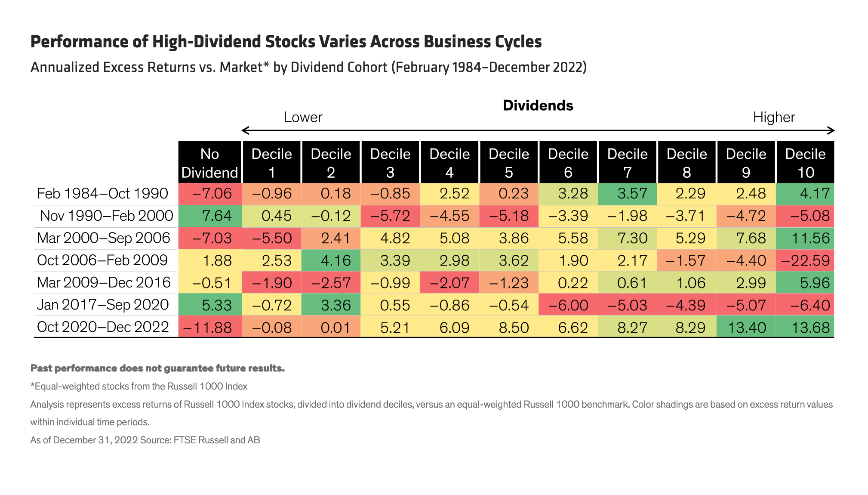Viewport: 868px width, 495px height.
Task: Click the red −11.88 cell
Action: pos(210,327)
